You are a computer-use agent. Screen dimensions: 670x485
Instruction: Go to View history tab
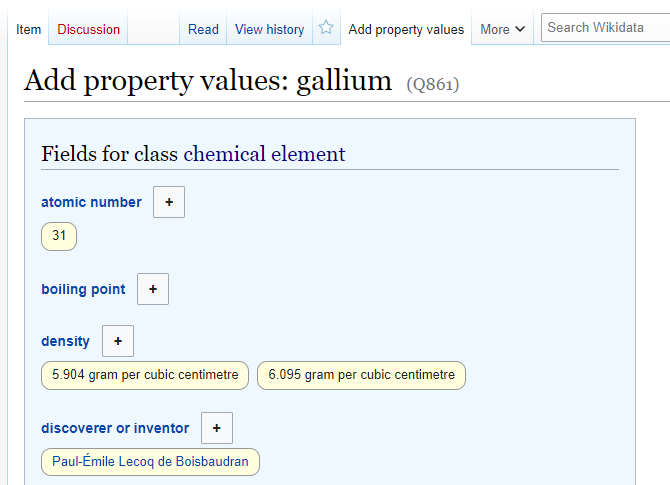click(269, 29)
